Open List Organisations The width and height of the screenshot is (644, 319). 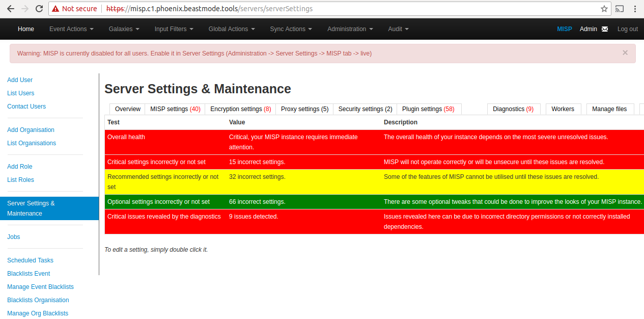[32, 143]
